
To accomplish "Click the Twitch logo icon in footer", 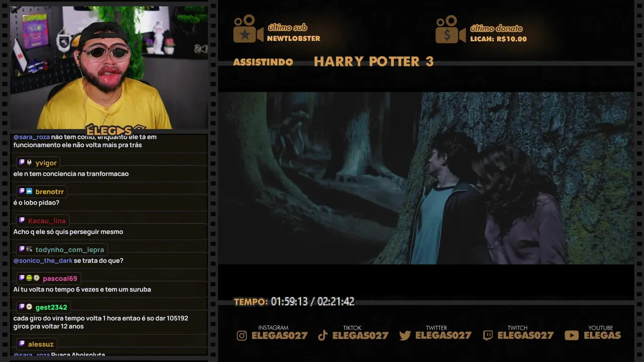I will click(488, 336).
